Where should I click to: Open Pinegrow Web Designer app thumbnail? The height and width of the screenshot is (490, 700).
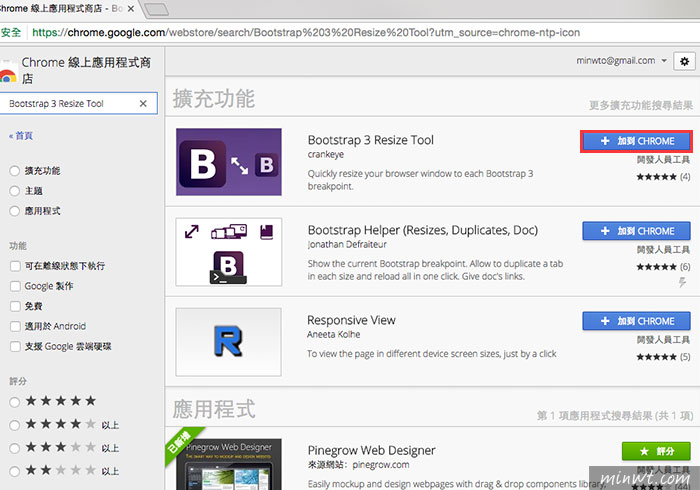[x=229, y=464]
